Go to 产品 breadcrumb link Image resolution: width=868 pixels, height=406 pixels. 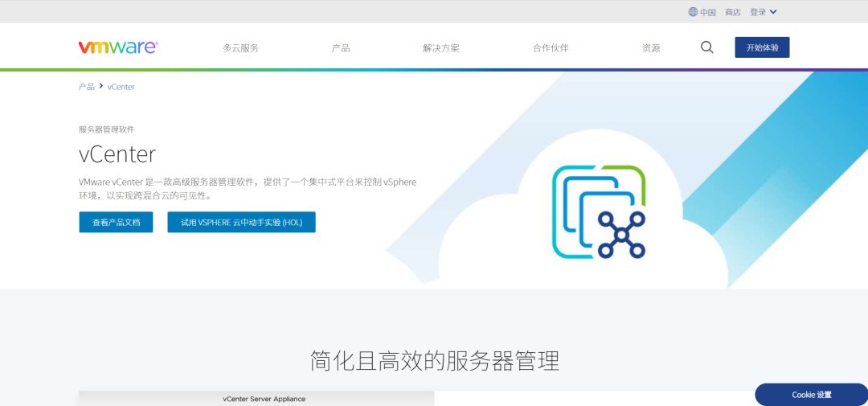(86, 87)
